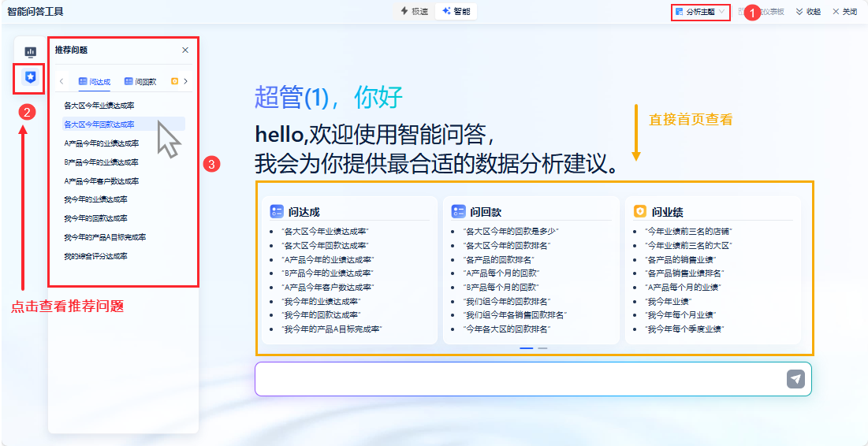Click the recommended questions star icon in sidebar

[x=31, y=77]
